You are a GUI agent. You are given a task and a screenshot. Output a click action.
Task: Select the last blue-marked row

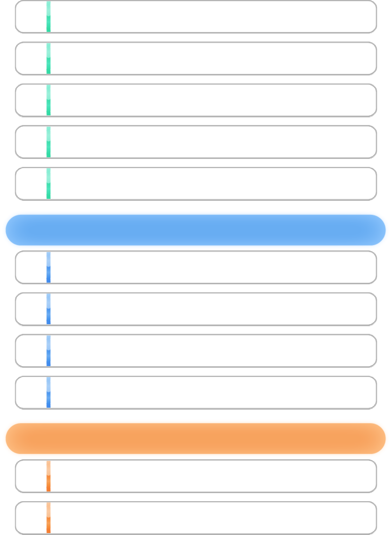(x=196, y=393)
